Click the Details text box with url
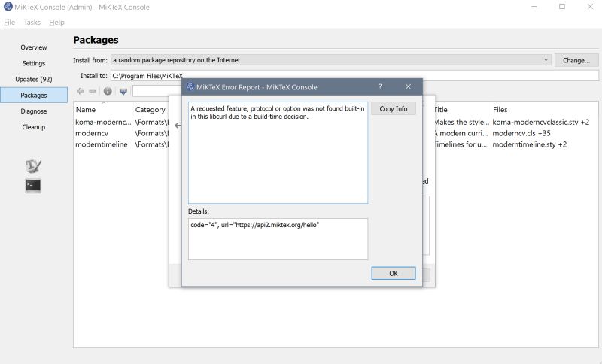Image resolution: width=602 pixels, height=364 pixels. [x=278, y=239]
